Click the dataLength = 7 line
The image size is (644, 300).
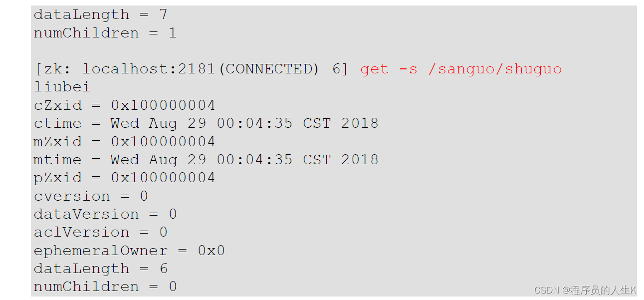click(x=101, y=14)
